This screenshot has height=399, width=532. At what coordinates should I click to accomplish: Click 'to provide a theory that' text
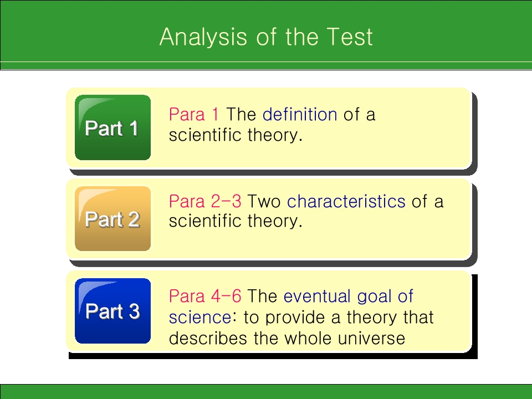click(x=339, y=318)
